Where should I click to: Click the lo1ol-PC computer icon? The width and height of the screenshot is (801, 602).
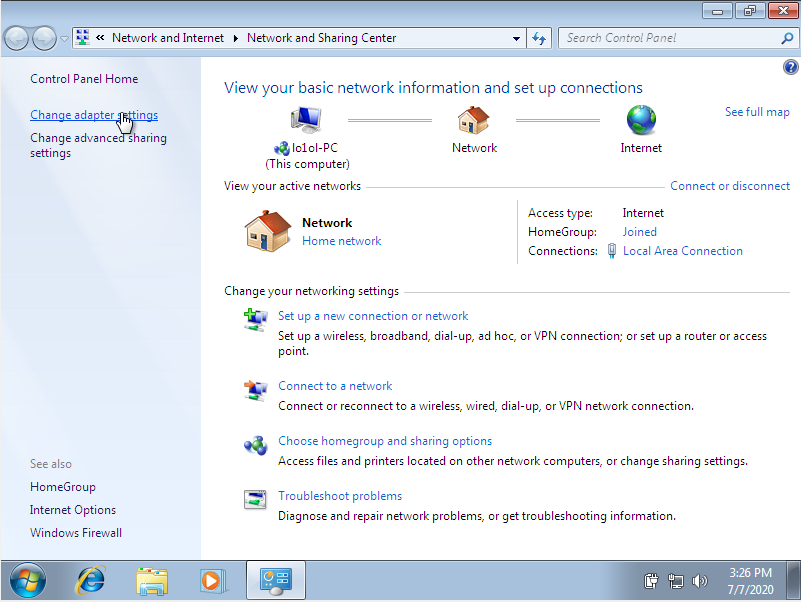[x=306, y=120]
